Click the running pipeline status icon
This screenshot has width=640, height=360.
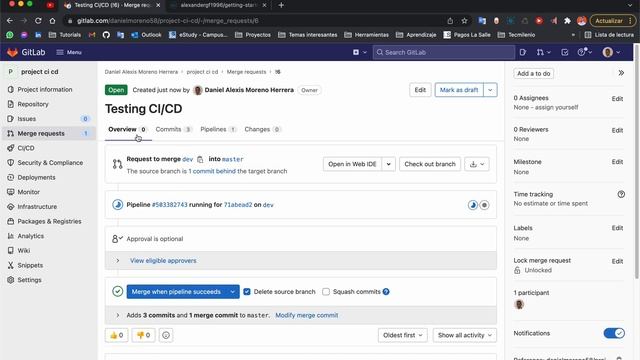coord(118,204)
